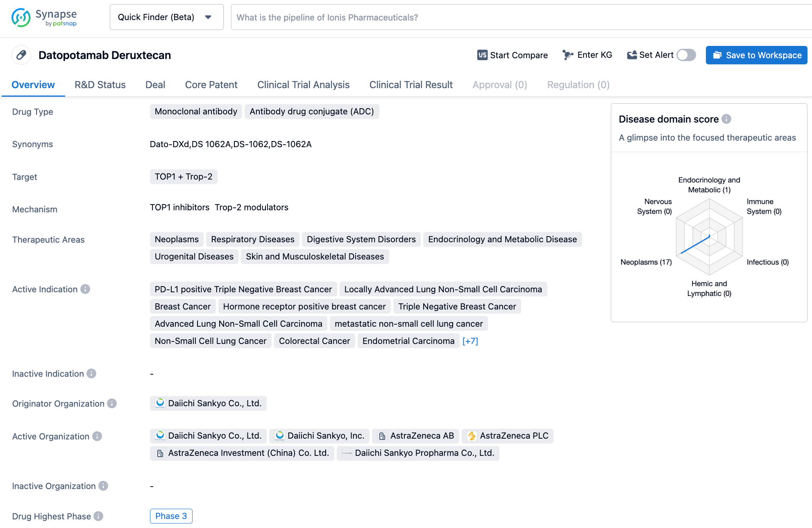Click the Daiichi Sankyo originator logo icon
Image resolution: width=812 pixels, height=528 pixels.
tap(160, 404)
